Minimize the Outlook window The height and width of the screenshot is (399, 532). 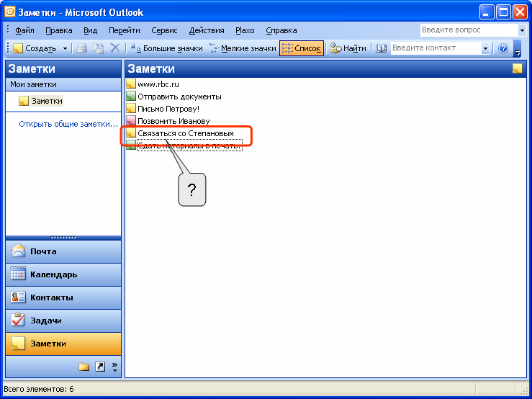487,12
